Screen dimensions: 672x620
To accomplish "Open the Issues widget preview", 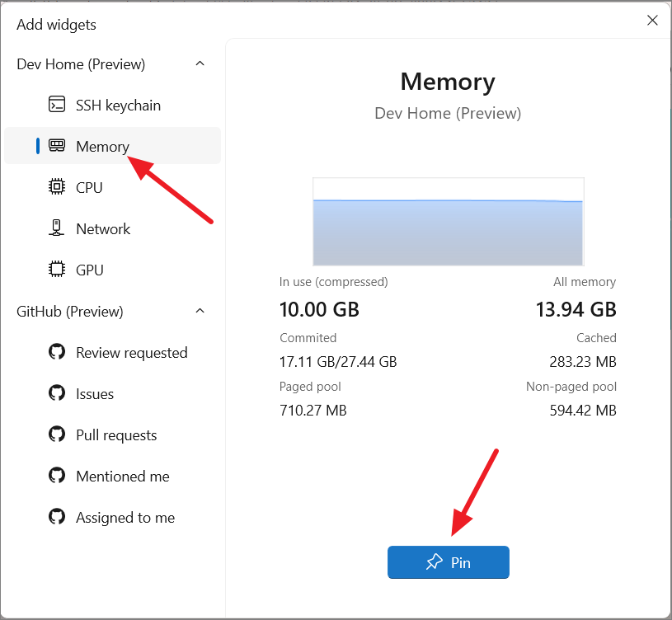I will pyautogui.click(x=112, y=393).
